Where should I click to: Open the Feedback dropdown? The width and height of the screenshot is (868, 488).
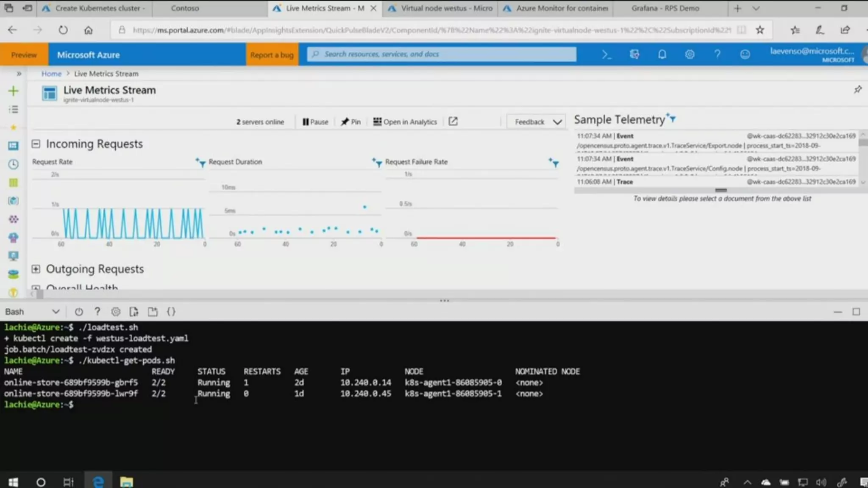point(537,122)
